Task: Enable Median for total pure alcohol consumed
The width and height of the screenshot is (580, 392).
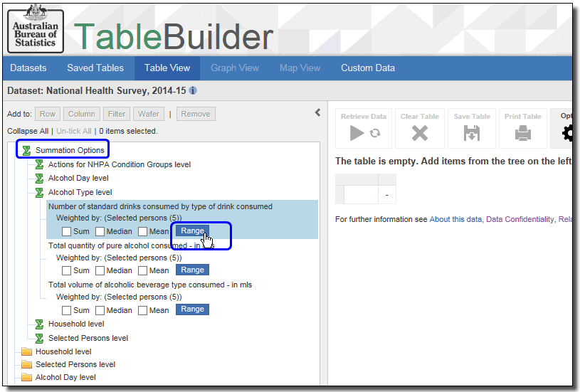Action: (100, 270)
